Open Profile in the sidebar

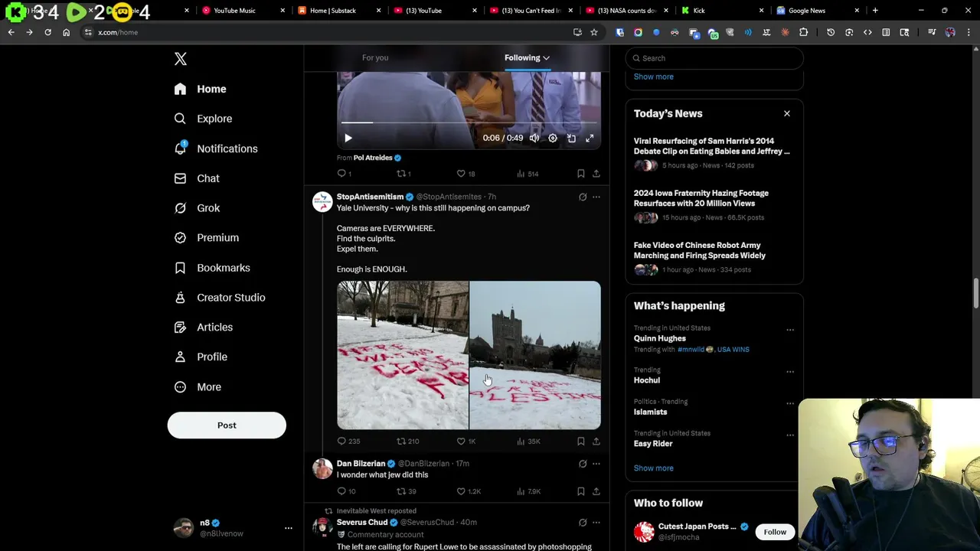click(x=201, y=357)
